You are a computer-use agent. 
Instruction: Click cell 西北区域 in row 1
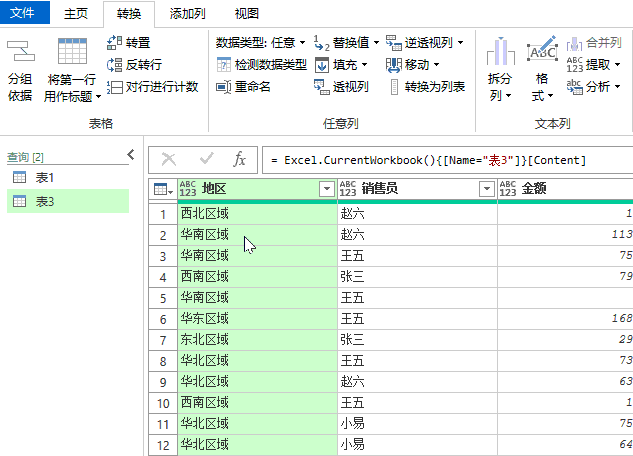(257, 213)
